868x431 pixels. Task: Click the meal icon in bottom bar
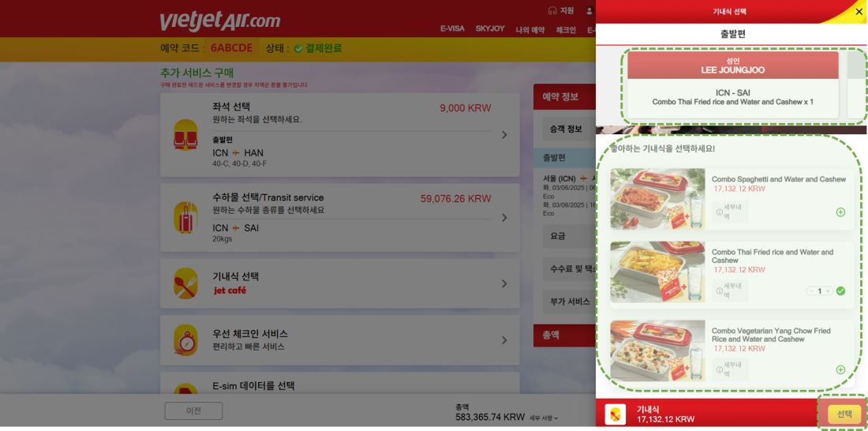(x=615, y=414)
